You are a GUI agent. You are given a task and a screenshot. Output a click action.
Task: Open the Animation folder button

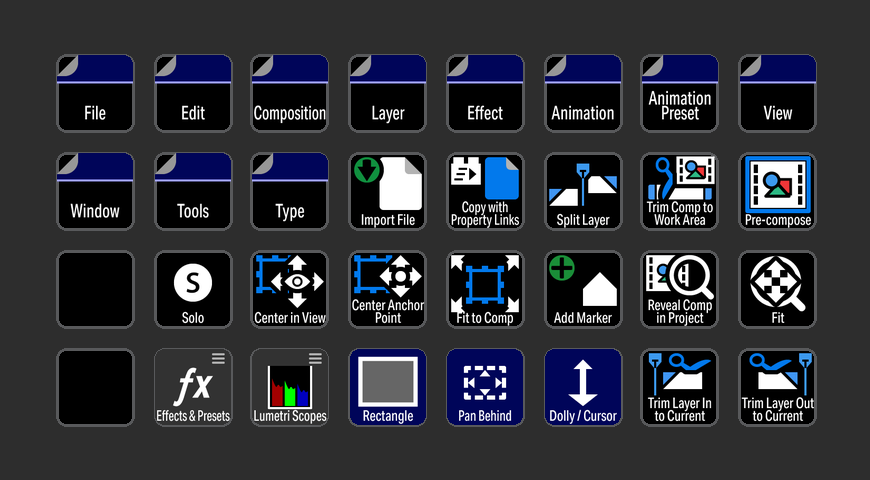583,93
